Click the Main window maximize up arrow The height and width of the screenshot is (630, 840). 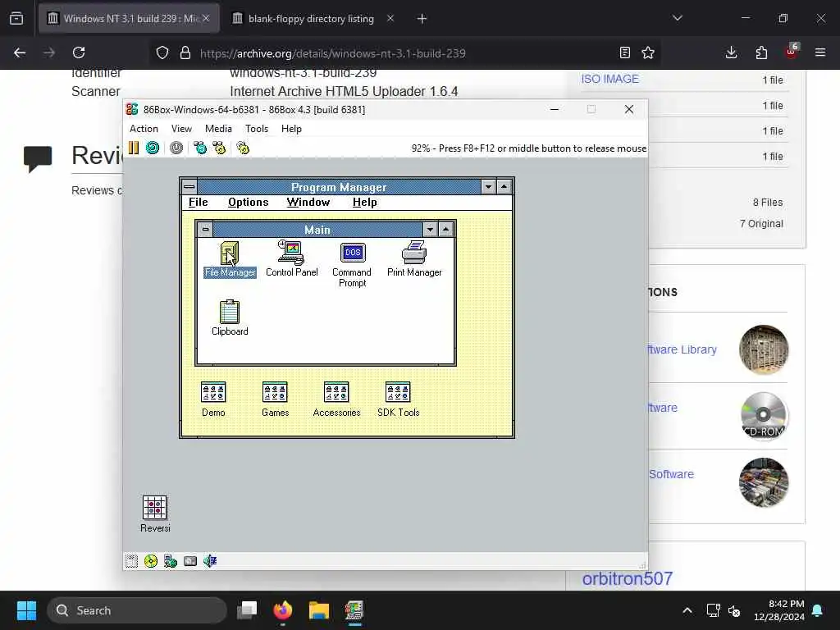445,230
